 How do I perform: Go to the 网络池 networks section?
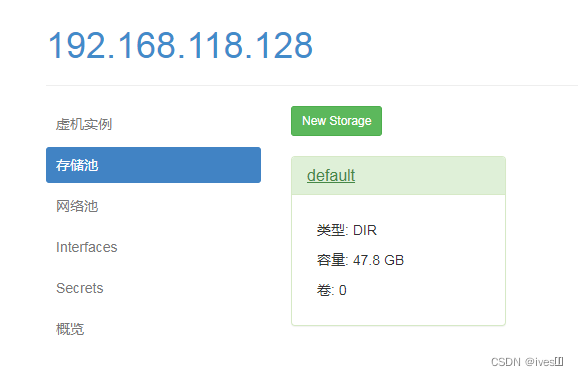coord(77,206)
